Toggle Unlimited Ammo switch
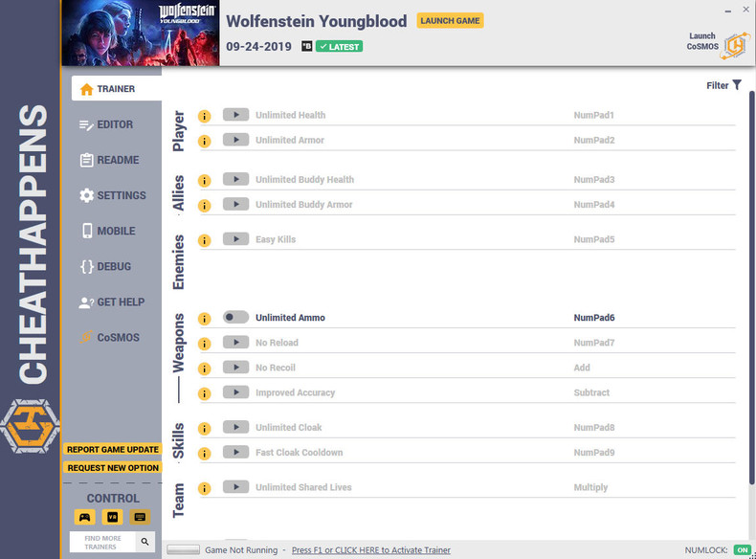 (235, 317)
